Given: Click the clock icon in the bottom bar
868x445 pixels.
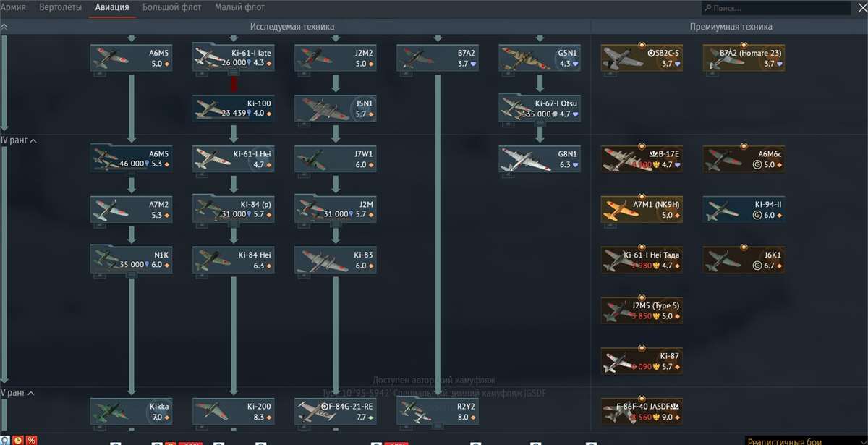Looking at the screenshot, I should 18,440.
